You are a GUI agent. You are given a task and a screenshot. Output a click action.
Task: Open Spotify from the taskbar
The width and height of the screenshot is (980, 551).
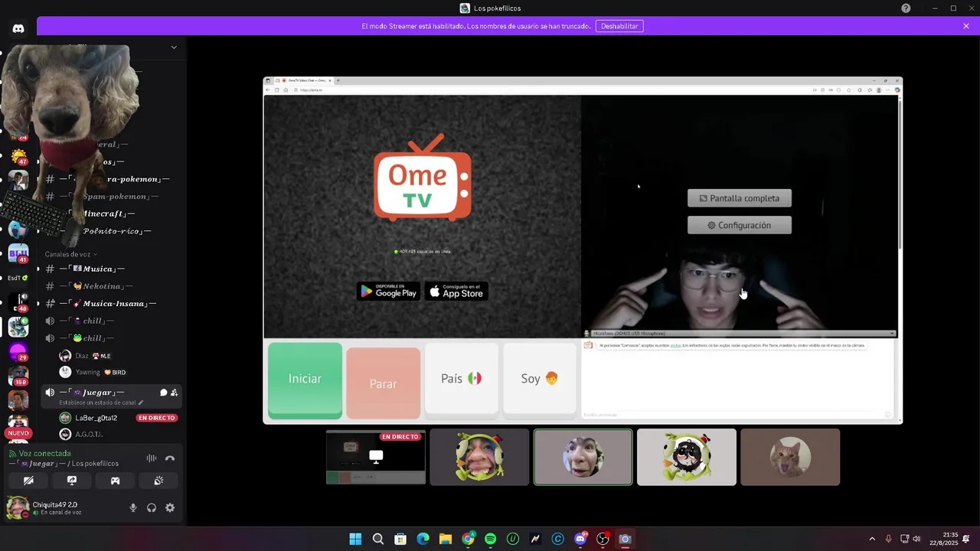pyautogui.click(x=491, y=539)
